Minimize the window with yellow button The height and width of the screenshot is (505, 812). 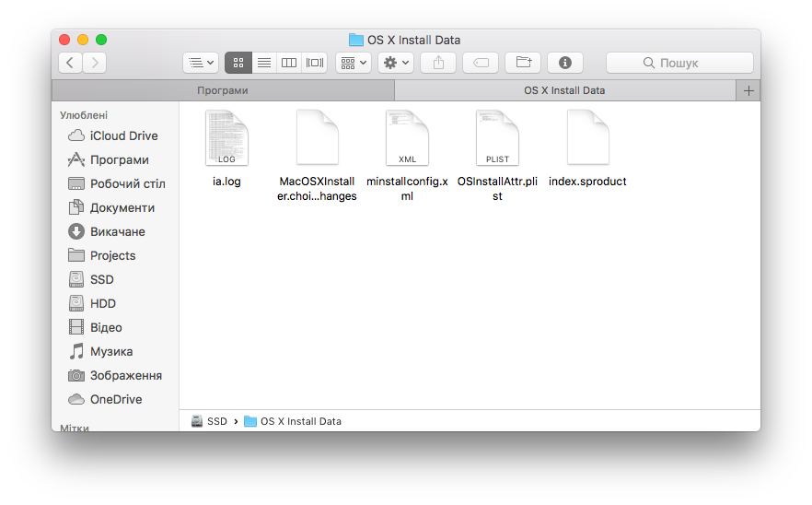tap(83, 40)
